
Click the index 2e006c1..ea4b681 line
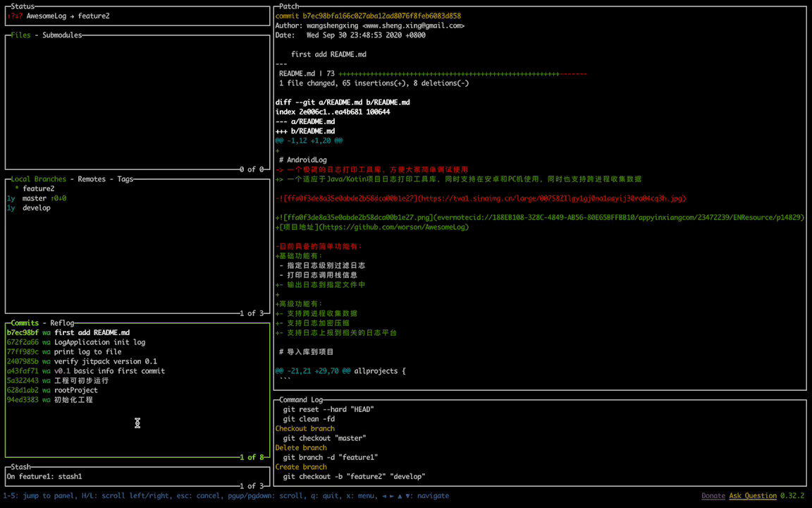(333, 112)
